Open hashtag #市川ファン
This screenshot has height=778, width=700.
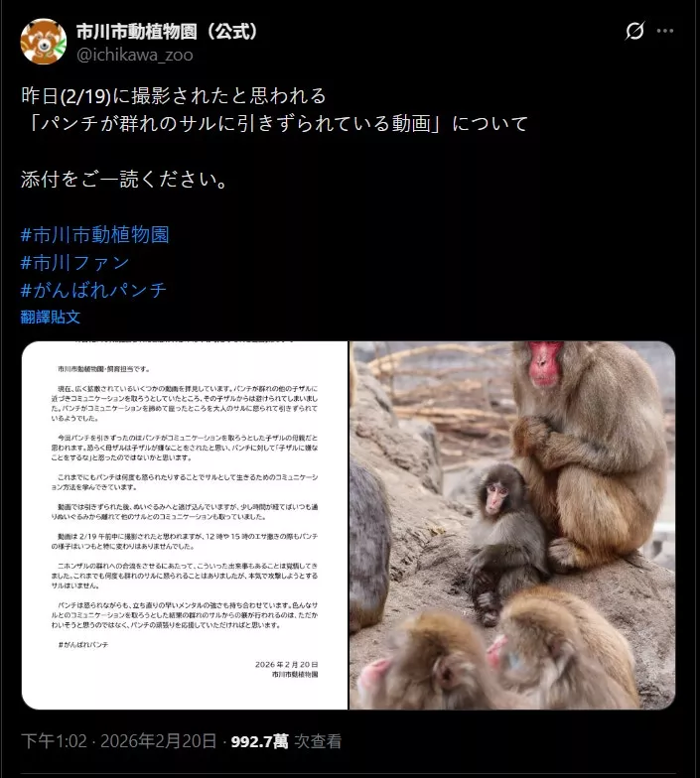(x=75, y=262)
